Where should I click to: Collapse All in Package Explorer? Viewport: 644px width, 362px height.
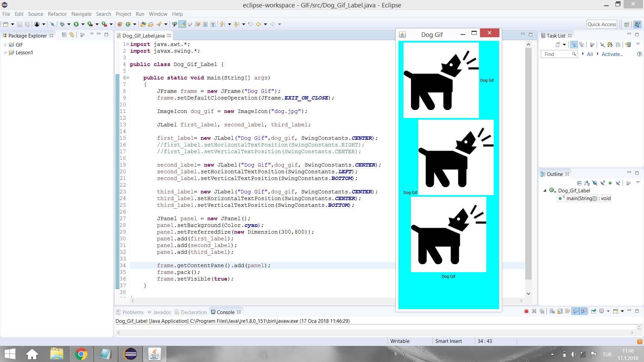click(64, 35)
